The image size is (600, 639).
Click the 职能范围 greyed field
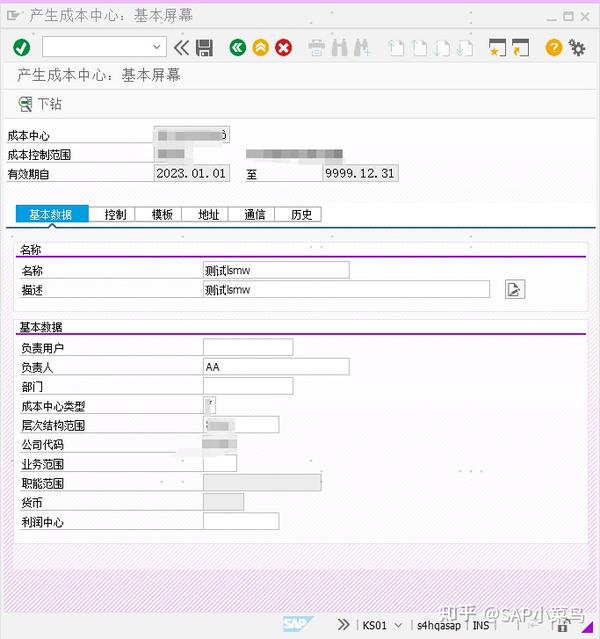pos(262,483)
